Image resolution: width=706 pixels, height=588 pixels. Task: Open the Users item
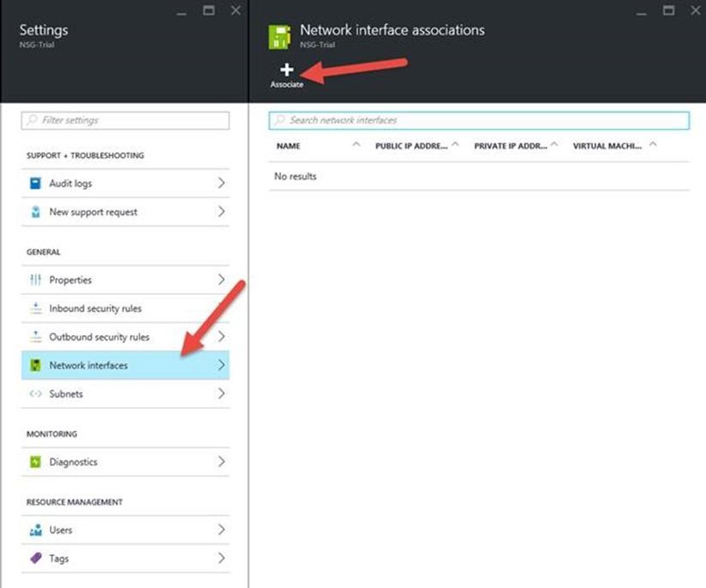coord(125,530)
